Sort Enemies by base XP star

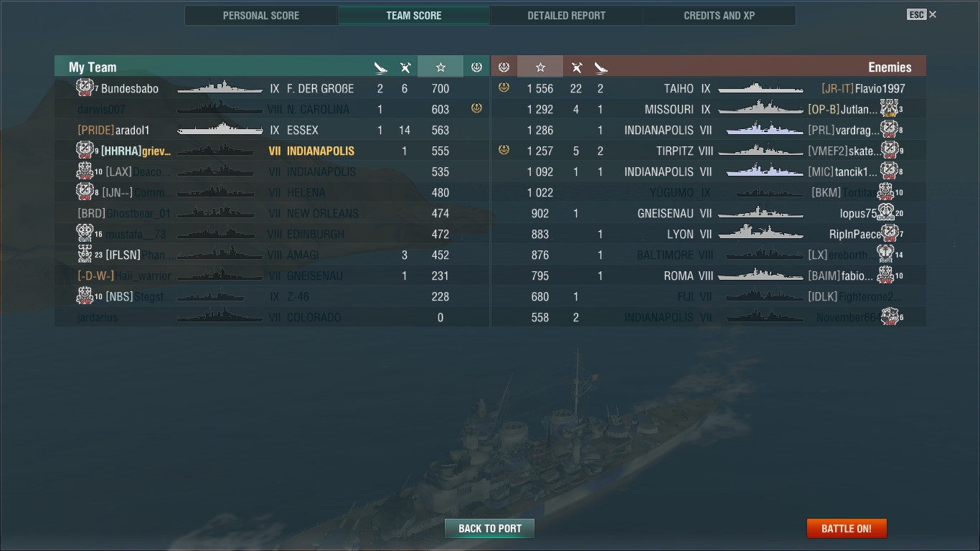(x=540, y=67)
